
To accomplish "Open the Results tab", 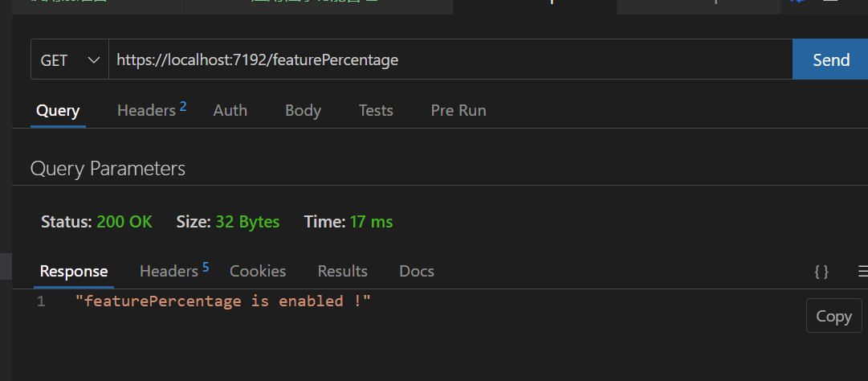I will point(343,271).
